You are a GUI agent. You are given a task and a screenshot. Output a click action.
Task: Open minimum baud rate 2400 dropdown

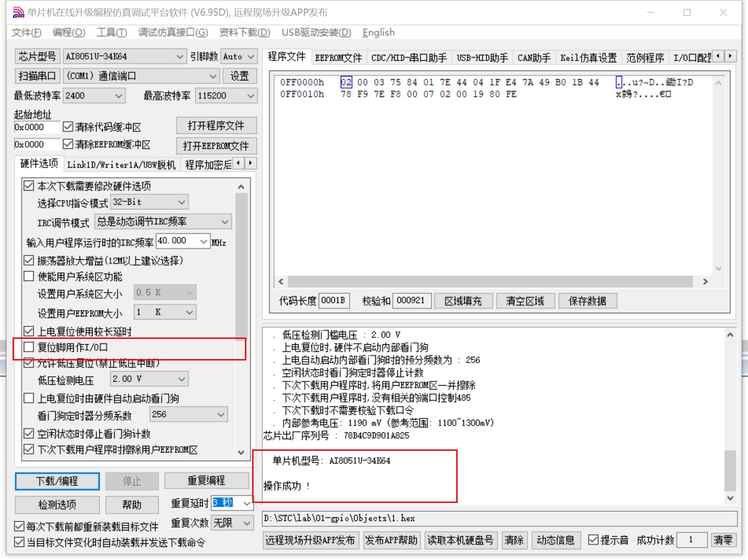[94, 96]
